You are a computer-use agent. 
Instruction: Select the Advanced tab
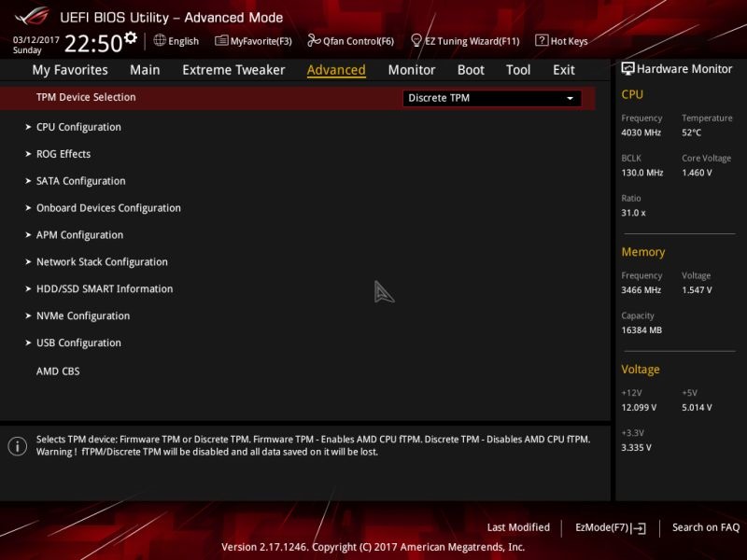coord(336,70)
